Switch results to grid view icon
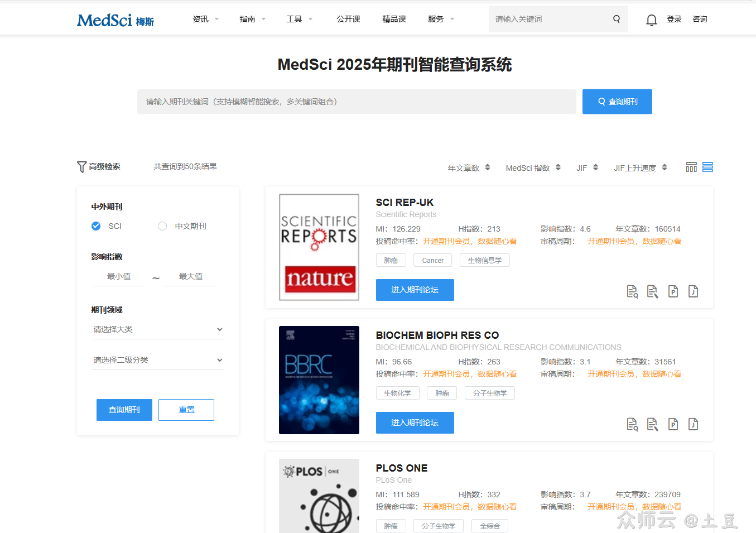The image size is (756, 533). 691,166
